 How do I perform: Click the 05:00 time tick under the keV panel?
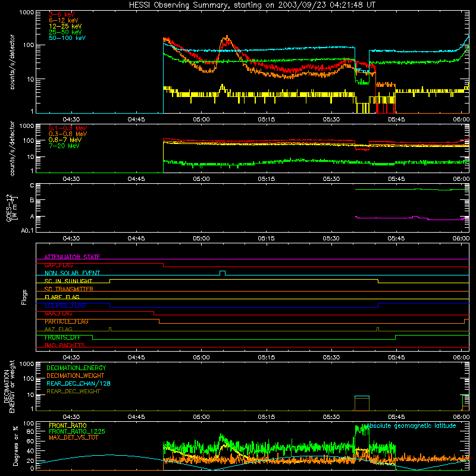201,120
